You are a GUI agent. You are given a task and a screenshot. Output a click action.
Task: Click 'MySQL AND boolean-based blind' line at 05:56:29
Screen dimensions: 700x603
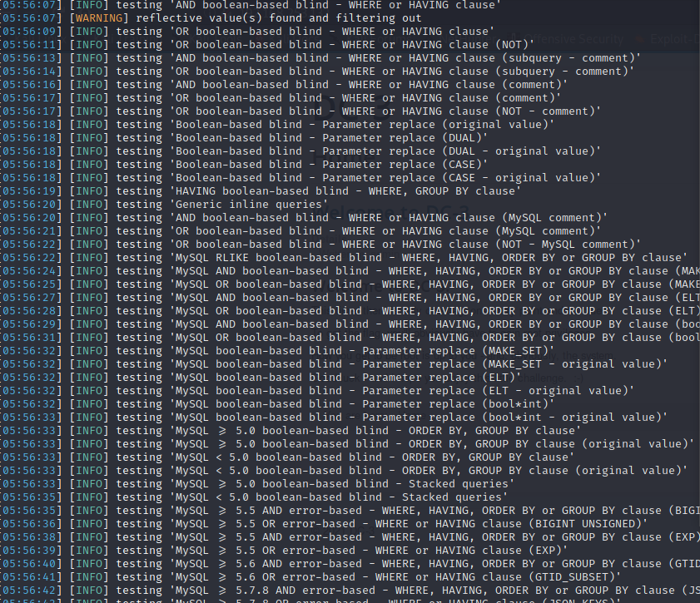(x=350, y=324)
